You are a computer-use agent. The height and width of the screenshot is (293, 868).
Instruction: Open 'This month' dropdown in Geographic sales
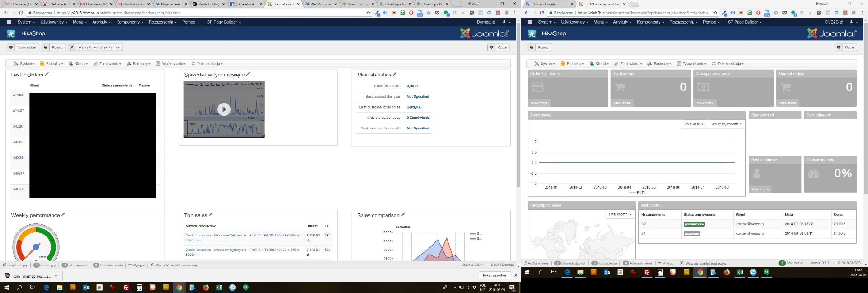[x=619, y=214]
